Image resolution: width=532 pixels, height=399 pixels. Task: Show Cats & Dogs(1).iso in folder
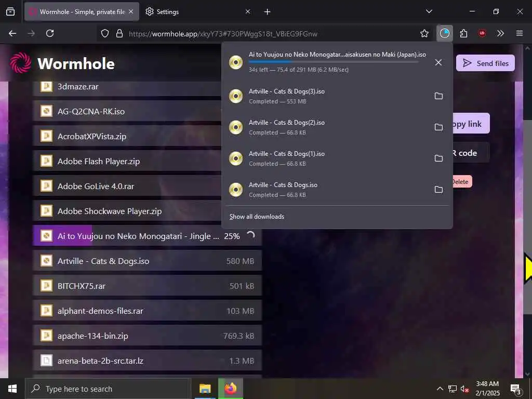438,158
